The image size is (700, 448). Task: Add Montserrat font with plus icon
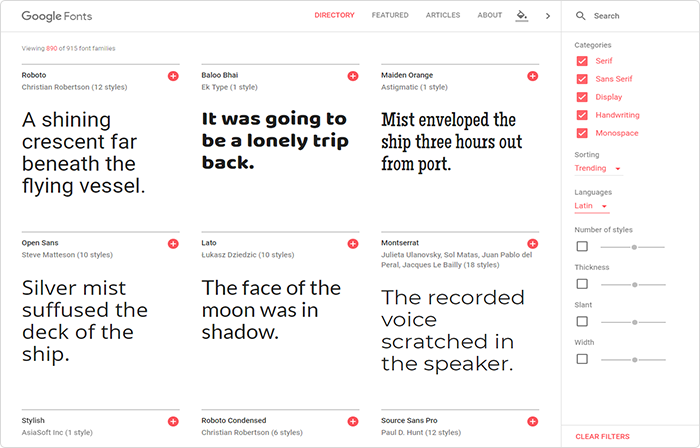[533, 244]
